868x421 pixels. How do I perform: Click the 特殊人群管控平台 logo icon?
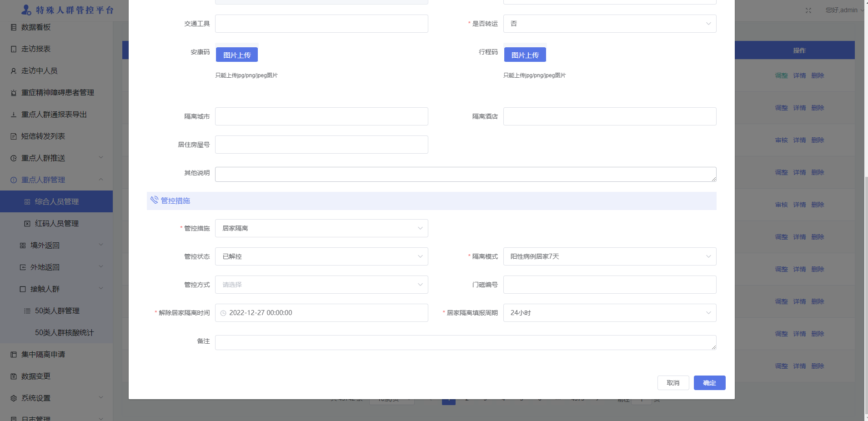tap(26, 10)
